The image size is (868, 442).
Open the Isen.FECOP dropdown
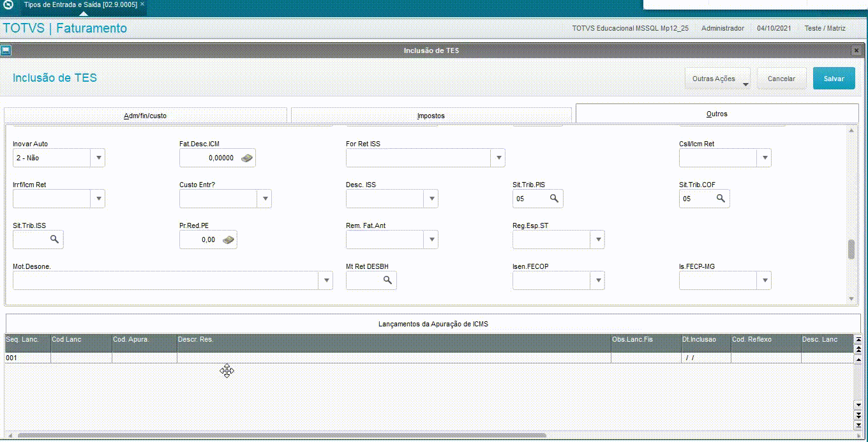pyautogui.click(x=597, y=280)
